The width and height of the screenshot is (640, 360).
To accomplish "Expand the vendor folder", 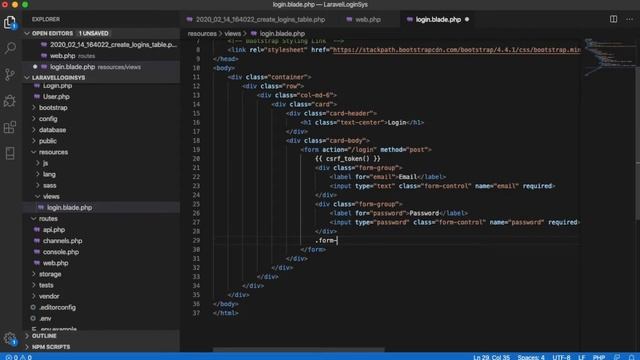I will 49,296.
